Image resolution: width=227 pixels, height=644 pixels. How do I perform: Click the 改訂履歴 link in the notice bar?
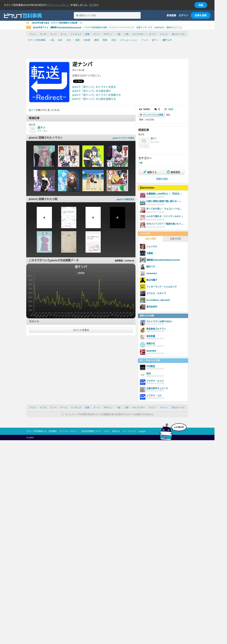pyautogui.click(x=94, y=5)
